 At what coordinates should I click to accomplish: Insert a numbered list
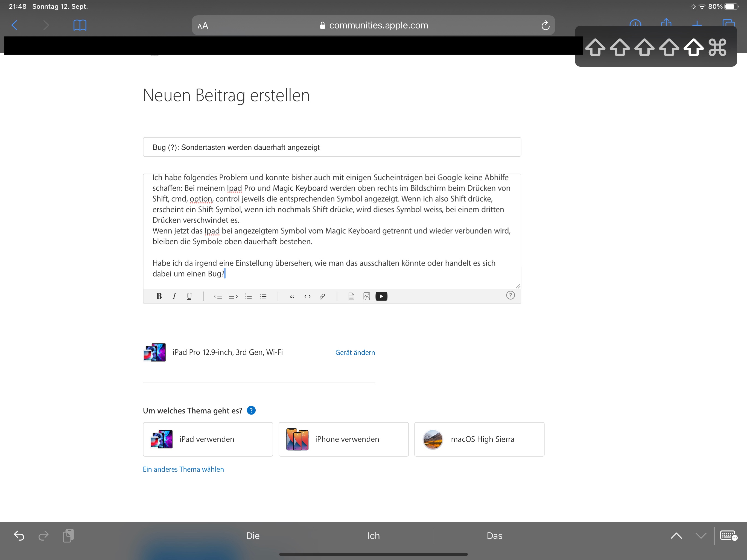(x=249, y=296)
